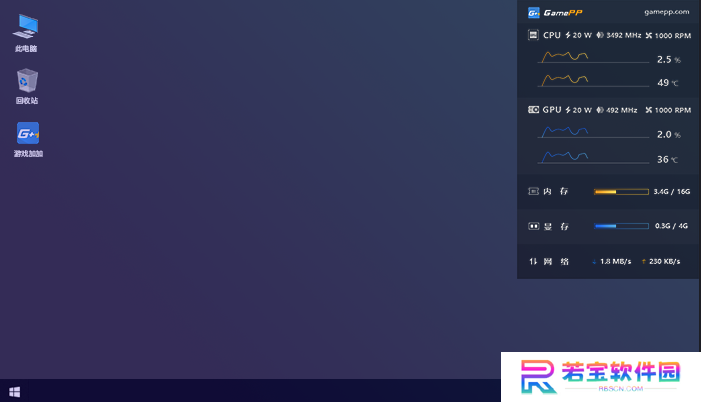Click the GamePP title text
Image resolution: width=701 pixels, height=402 pixels.
[563, 13]
